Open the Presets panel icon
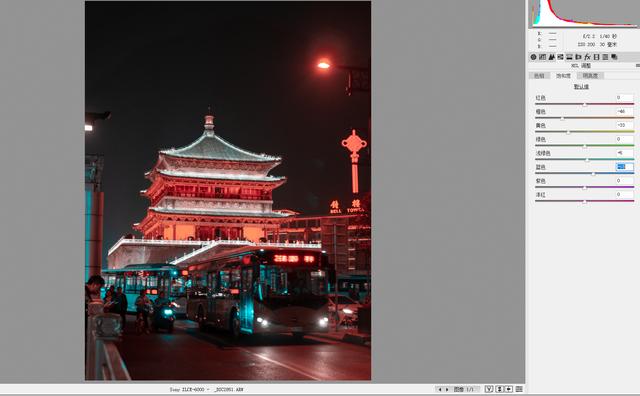Image resolution: width=640 pixels, height=396 pixels. click(x=605, y=57)
